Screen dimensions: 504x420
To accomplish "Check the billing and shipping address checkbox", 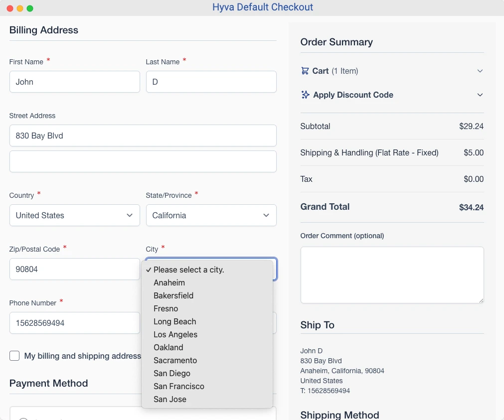I will (14, 356).
